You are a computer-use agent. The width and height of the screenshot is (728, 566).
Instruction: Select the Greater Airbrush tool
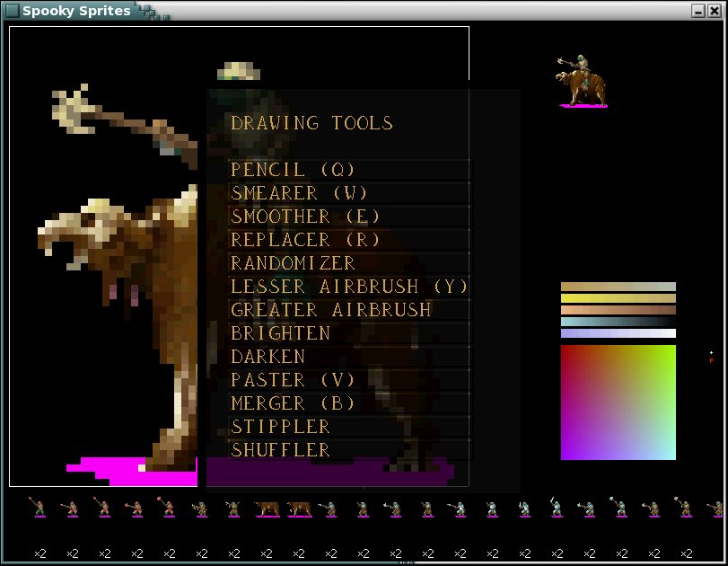coord(331,310)
